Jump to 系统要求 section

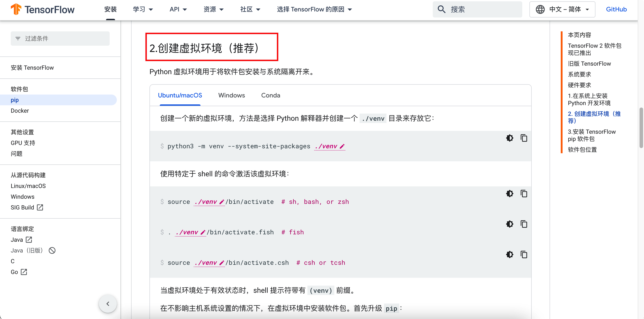click(x=579, y=75)
